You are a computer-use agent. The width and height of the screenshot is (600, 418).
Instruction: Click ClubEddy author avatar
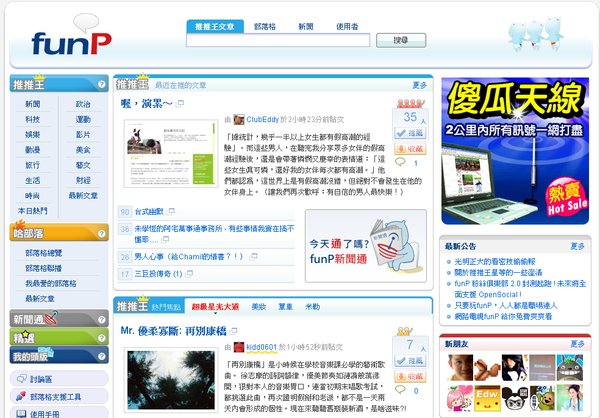pyautogui.click(x=239, y=119)
